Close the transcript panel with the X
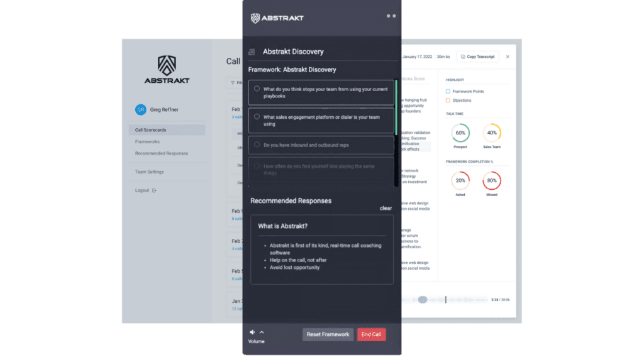 click(x=508, y=57)
